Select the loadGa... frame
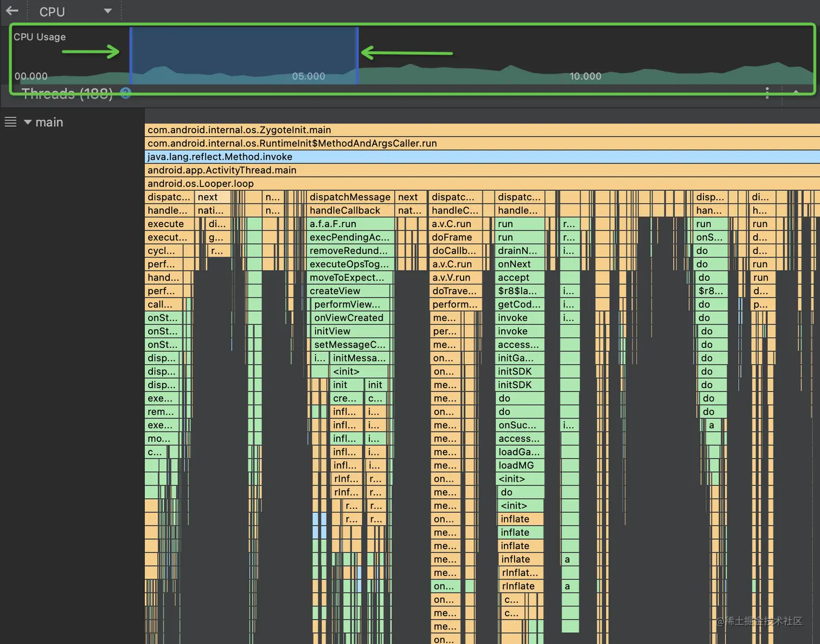The height and width of the screenshot is (644, 820). [x=520, y=452]
